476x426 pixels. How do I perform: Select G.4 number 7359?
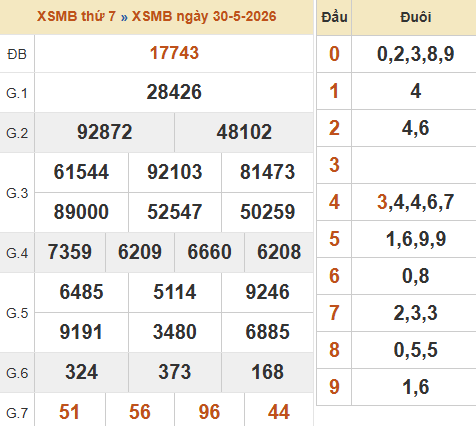coord(70,252)
